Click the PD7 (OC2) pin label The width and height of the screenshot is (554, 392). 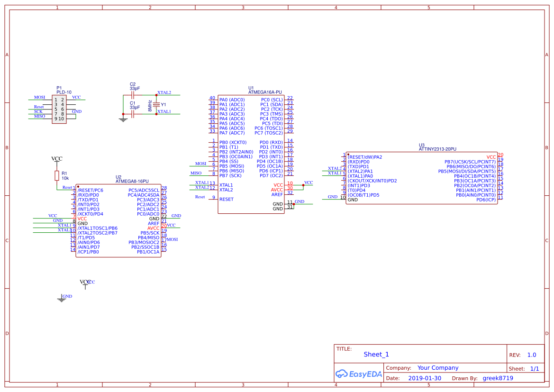pyautogui.click(x=271, y=176)
